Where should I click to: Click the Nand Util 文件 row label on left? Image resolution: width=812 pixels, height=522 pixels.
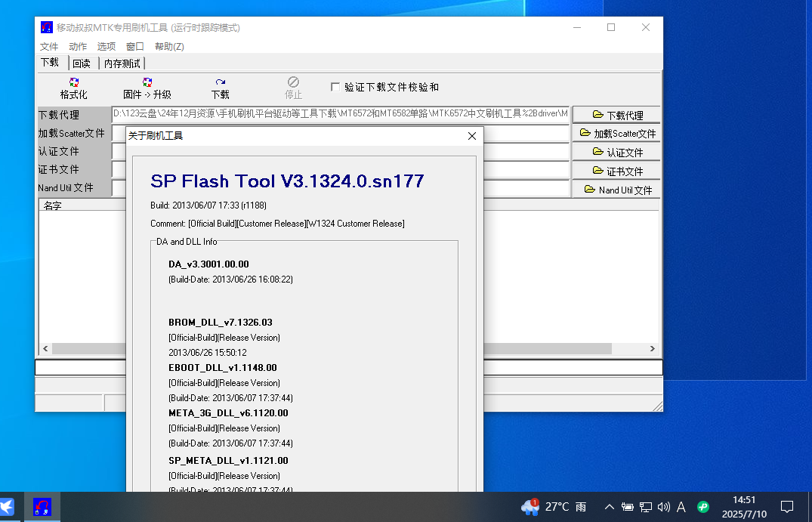tap(65, 187)
